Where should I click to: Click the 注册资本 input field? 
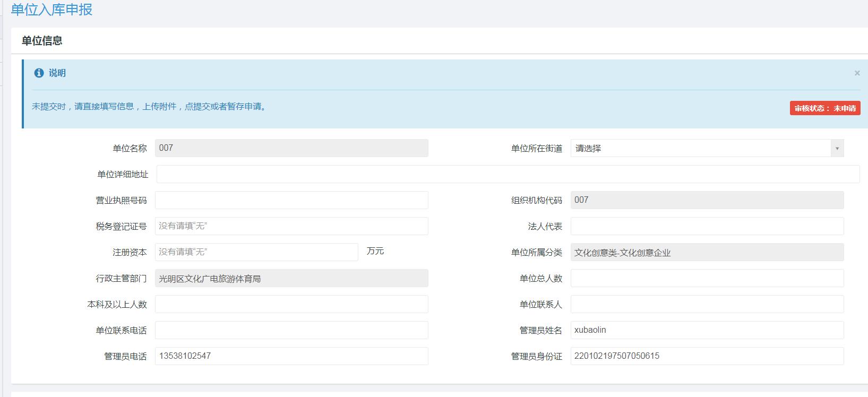coord(256,252)
